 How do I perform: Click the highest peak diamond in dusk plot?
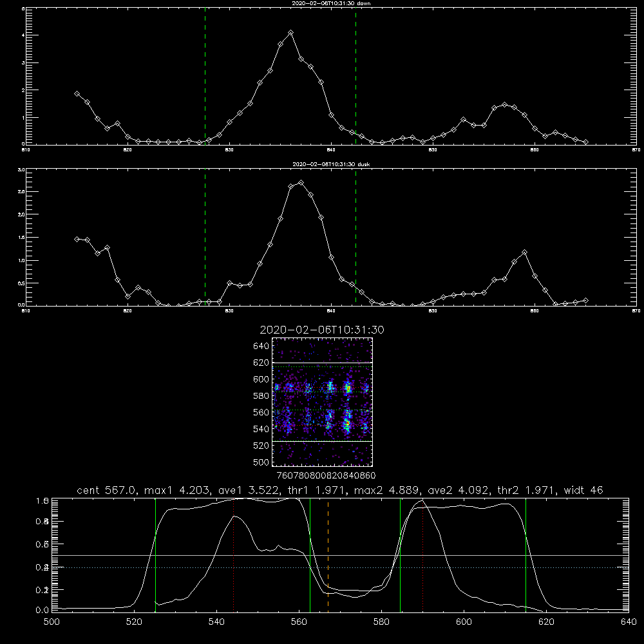pos(301,182)
